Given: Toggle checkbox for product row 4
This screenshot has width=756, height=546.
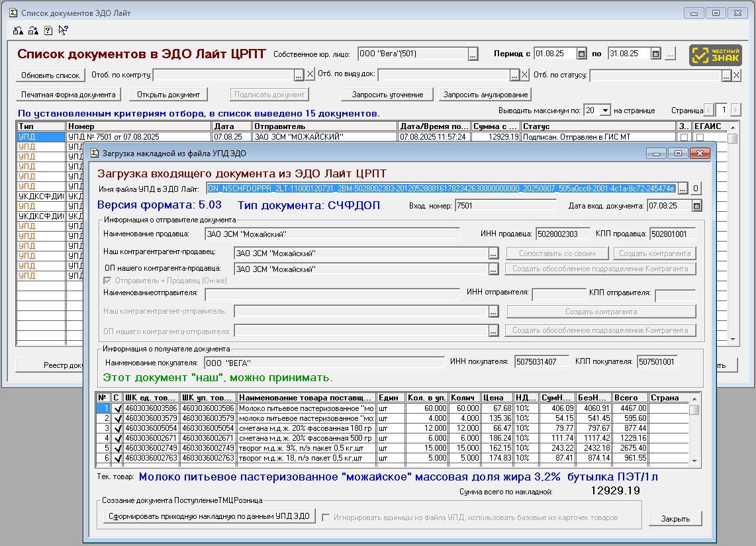Looking at the screenshot, I should (x=117, y=439).
